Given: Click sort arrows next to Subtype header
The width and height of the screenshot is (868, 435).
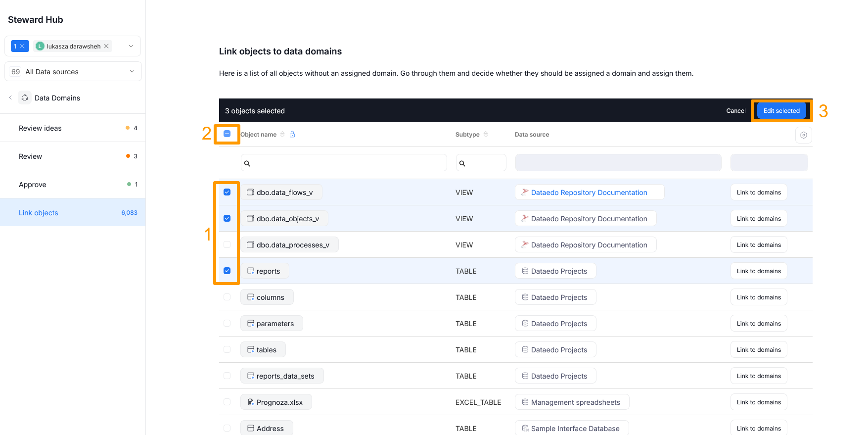Looking at the screenshot, I should tap(486, 135).
